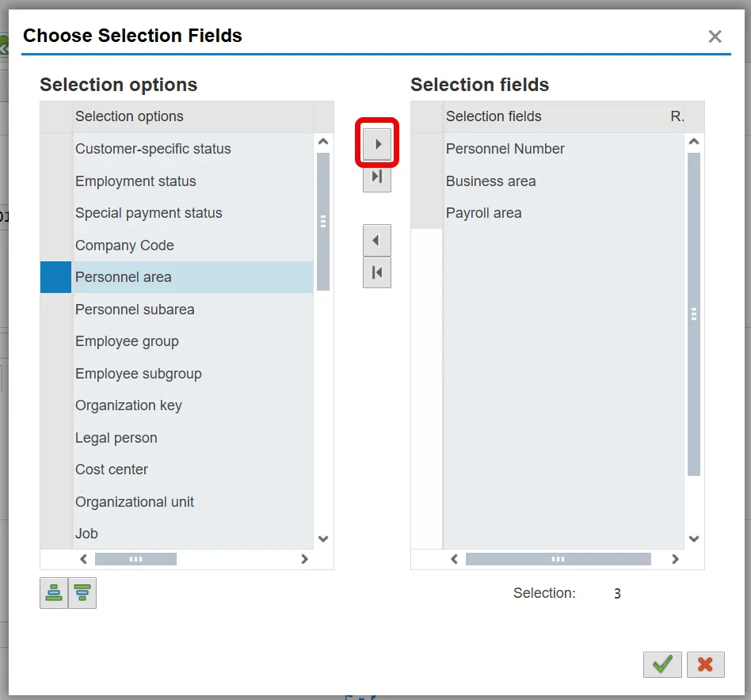Click the Organizational unit entry
The height and width of the screenshot is (700, 751).
pos(135,502)
